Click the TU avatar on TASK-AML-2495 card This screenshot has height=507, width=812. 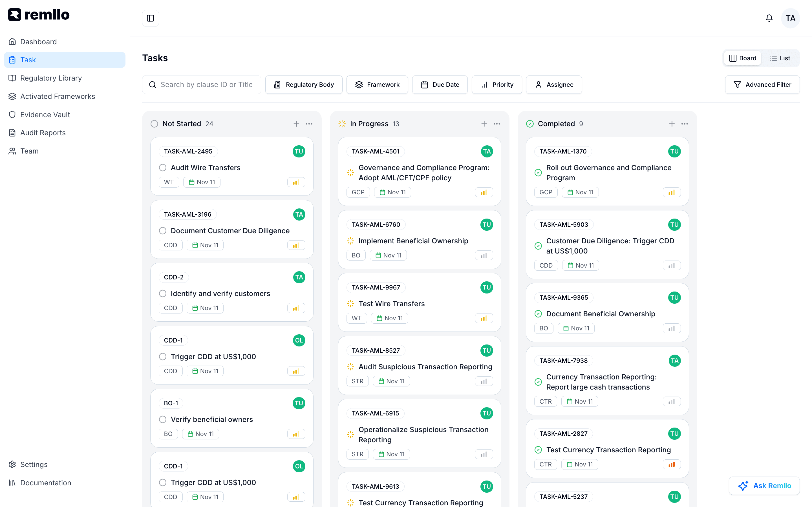pyautogui.click(x=299, y=151)
